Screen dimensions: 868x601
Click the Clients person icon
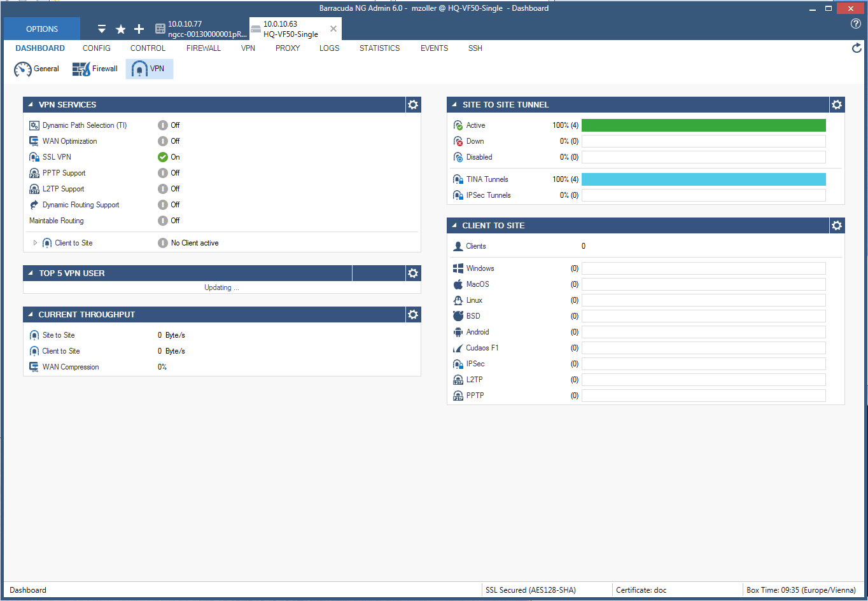(x=458, y=246)
